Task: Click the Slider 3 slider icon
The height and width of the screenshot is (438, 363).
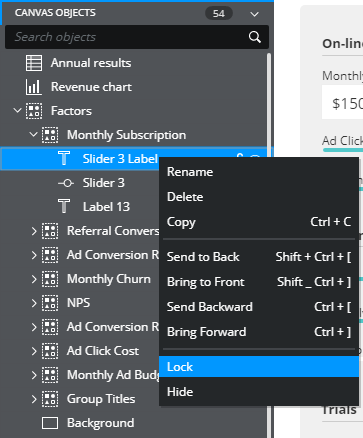Action: (66, 183)
